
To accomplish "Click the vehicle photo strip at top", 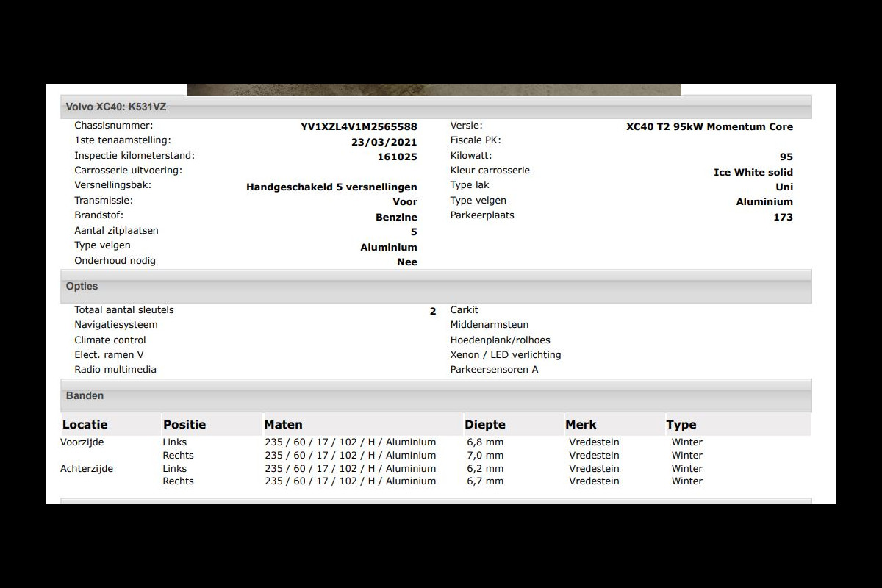I will (434, 90).
